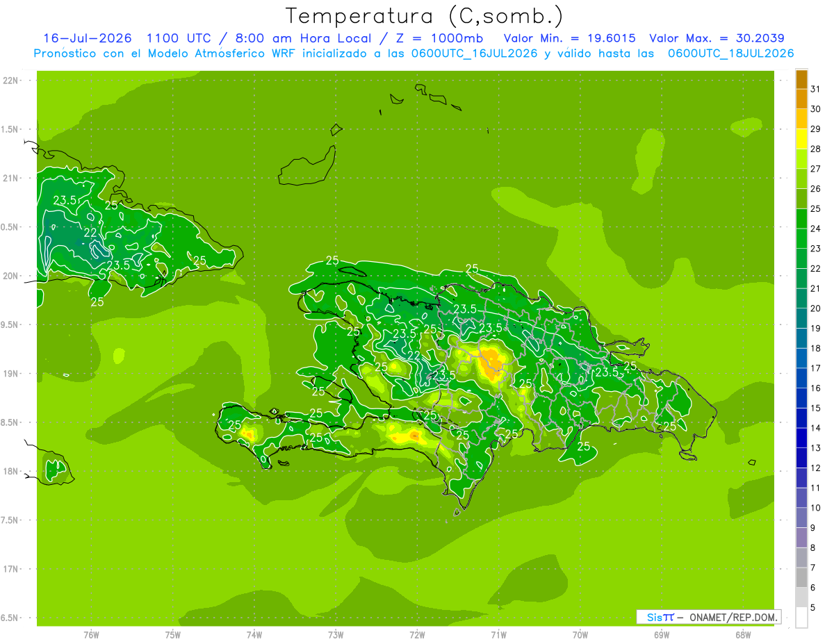This screenshot has width=834, height=644.
Task: Click the green swatch between colorbar values 23 and 24
Action: point(801,238)
